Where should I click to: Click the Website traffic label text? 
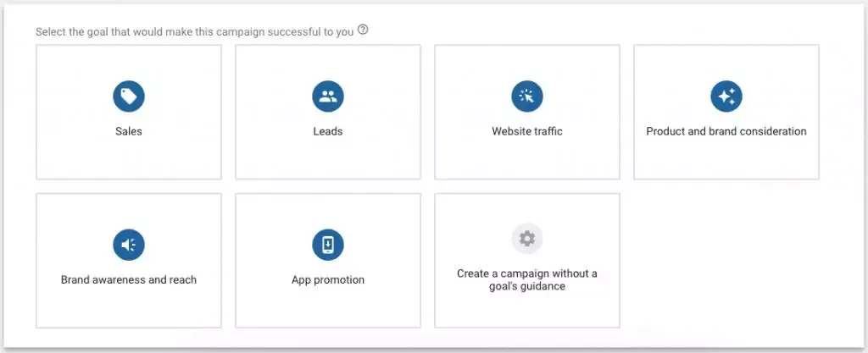click(x=527, y=131)
